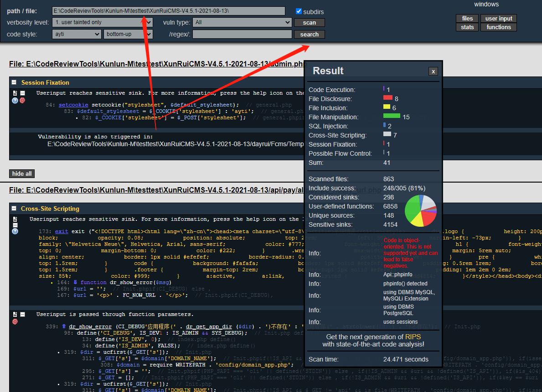Open code viewer icon for exit finding

point(15,219)
